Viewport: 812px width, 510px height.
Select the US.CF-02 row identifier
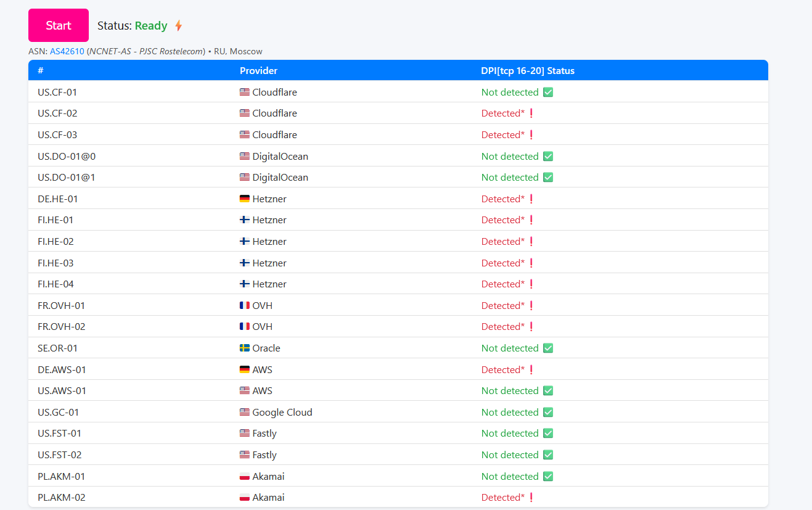(x=57, y=113)
